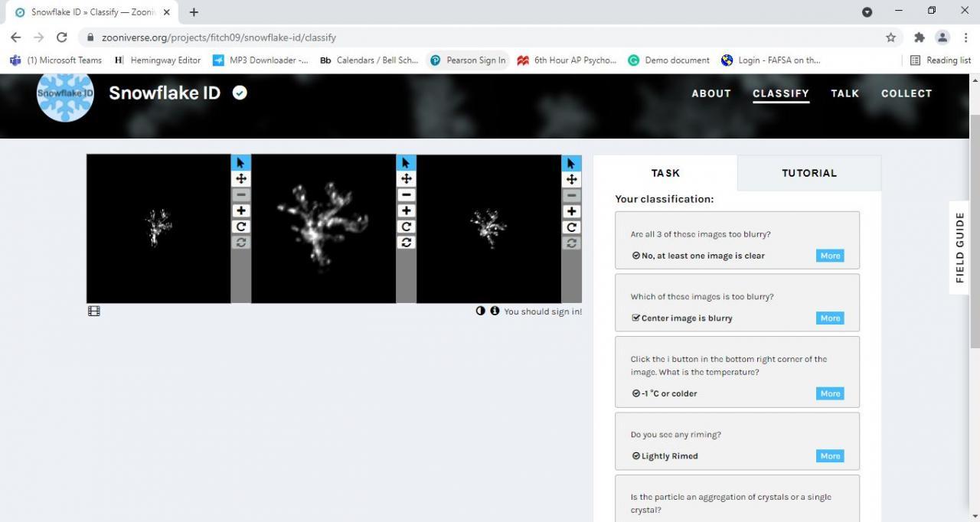Zoom out the right snowflake image
This screenshot has width=980, height=522.
click(571, 195)
